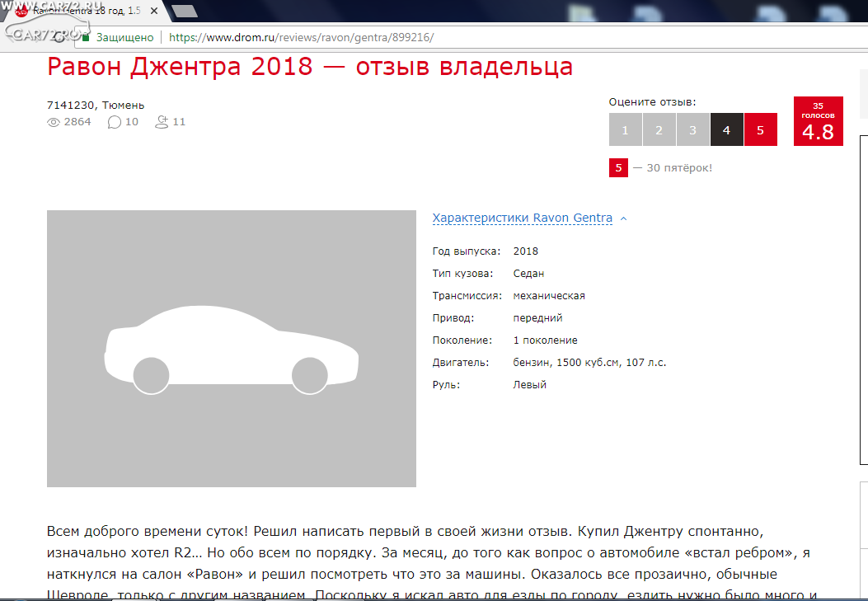The width and height of the screenshot is (868, 601).
Task: Click 'передний' drive value
Action: coord(537,318)
